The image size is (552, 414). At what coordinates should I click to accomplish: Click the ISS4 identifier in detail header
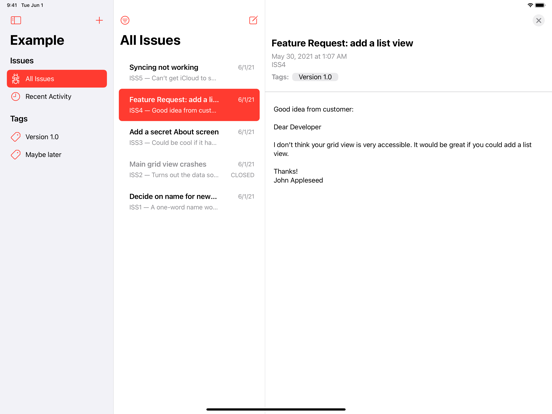[278, 65]
